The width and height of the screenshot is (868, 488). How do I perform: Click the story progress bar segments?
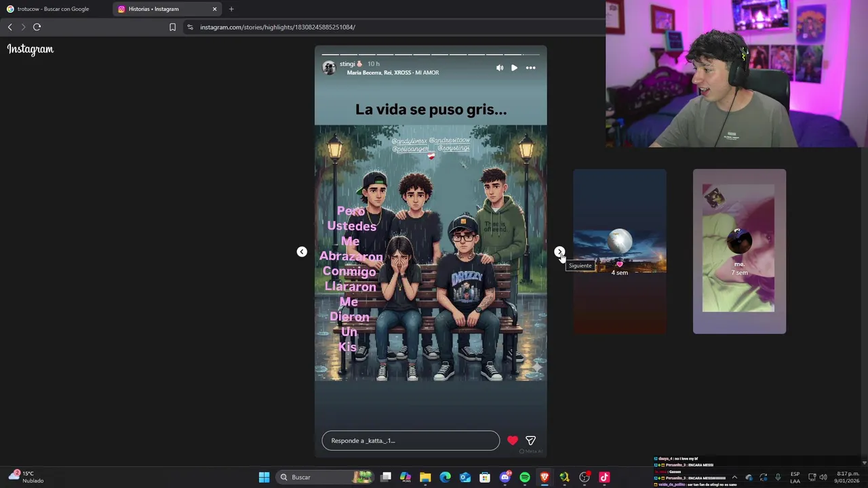pyautogui.click(x=431, y=54)
